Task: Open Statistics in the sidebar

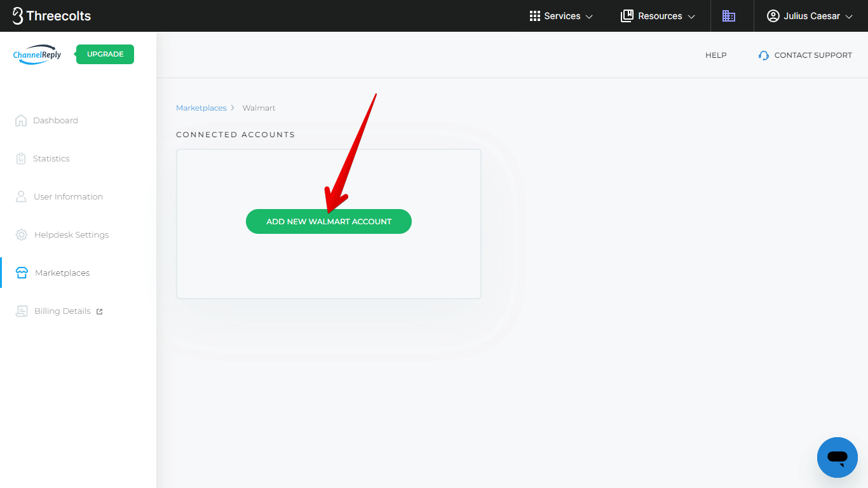Action: 51,159
